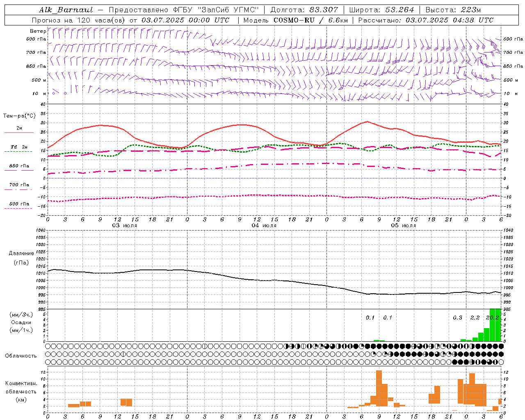The height and width of the screenshot is (420, 525).
Task: Click the Осадки precipitation label
Action: tap(21, 322)
